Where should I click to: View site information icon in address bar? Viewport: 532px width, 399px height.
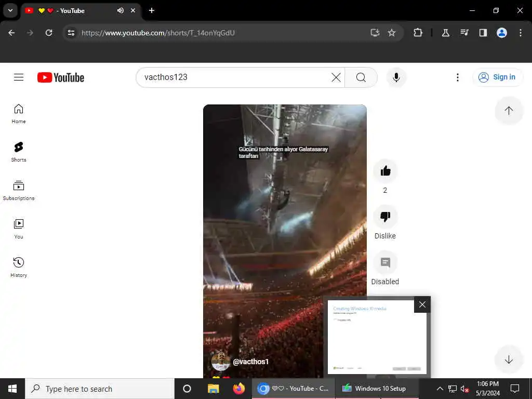click(x=71, y=33)
